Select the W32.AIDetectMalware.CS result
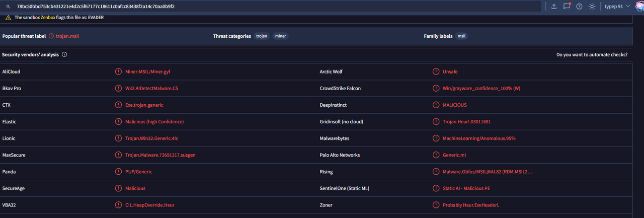 pos(152,88)
